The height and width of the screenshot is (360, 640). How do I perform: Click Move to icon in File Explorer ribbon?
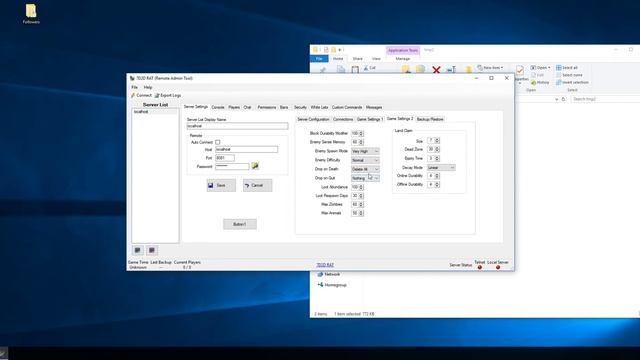coord(406,69)
